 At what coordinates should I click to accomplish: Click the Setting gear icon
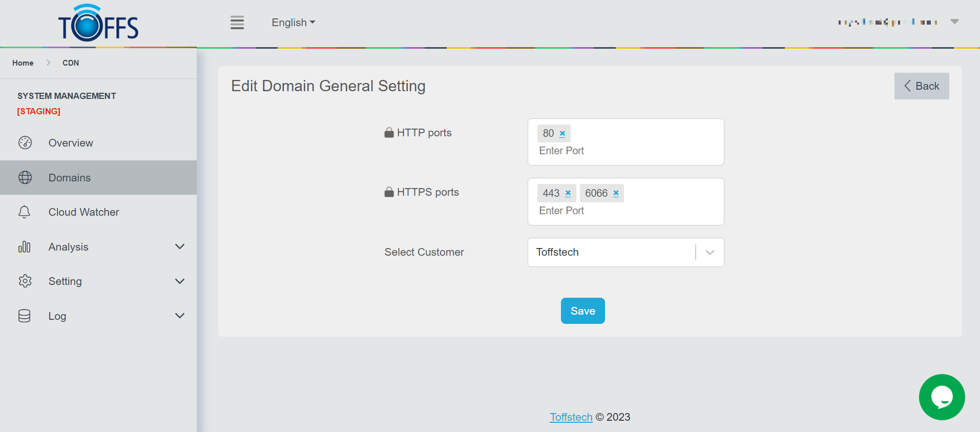click(25, 281)
